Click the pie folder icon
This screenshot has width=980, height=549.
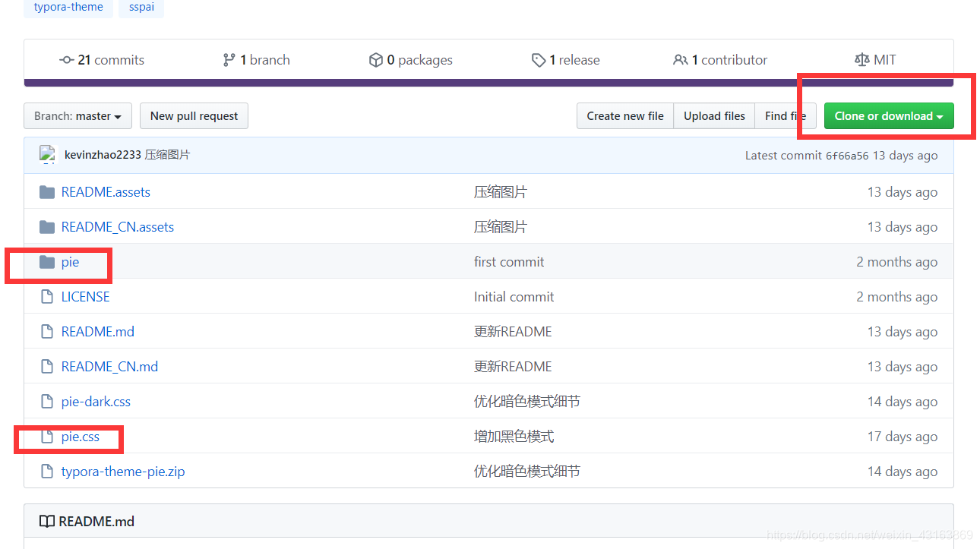(47, 262)
